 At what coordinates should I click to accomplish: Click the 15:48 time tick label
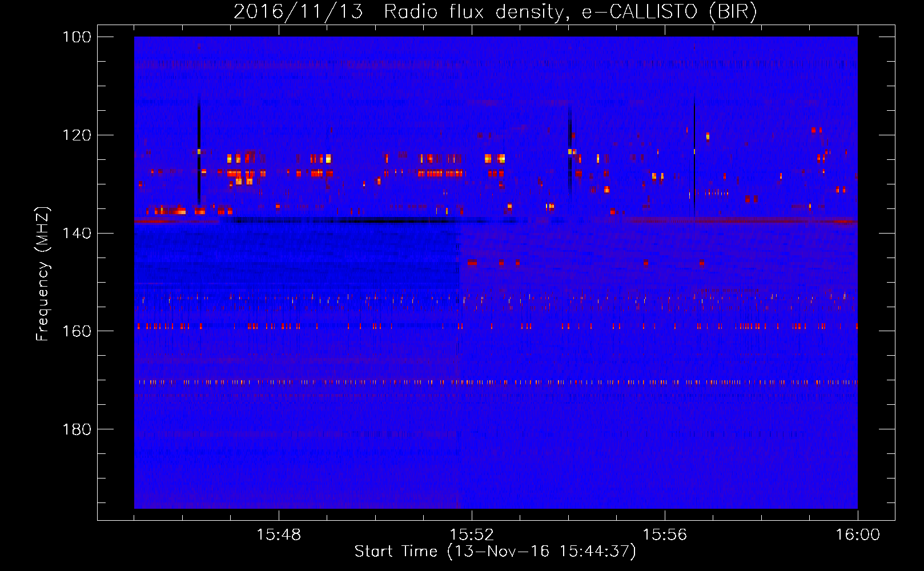[x=279, y=535]
